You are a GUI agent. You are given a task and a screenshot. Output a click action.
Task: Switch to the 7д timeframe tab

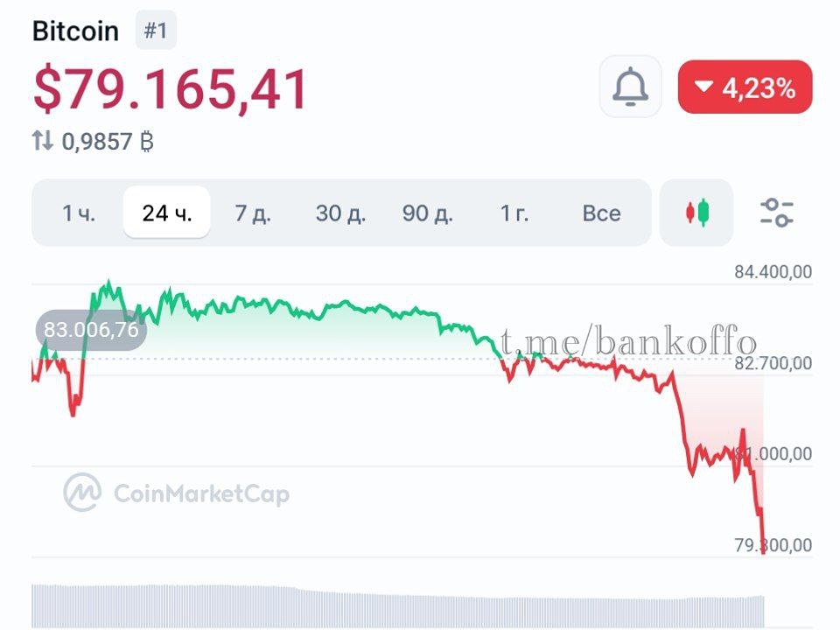tap(253, 213)
